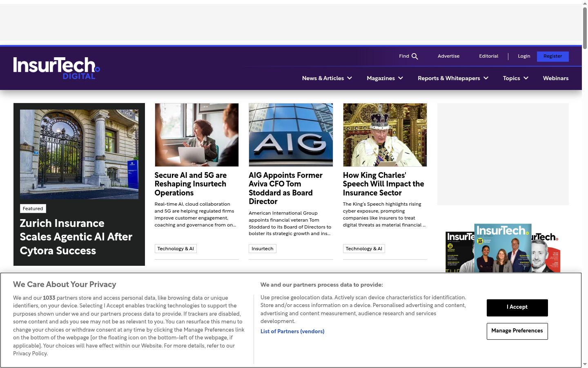The image size is (588, 368).
Task: Open How King Charles' Speech headline
Action: (x=383, y=184)
